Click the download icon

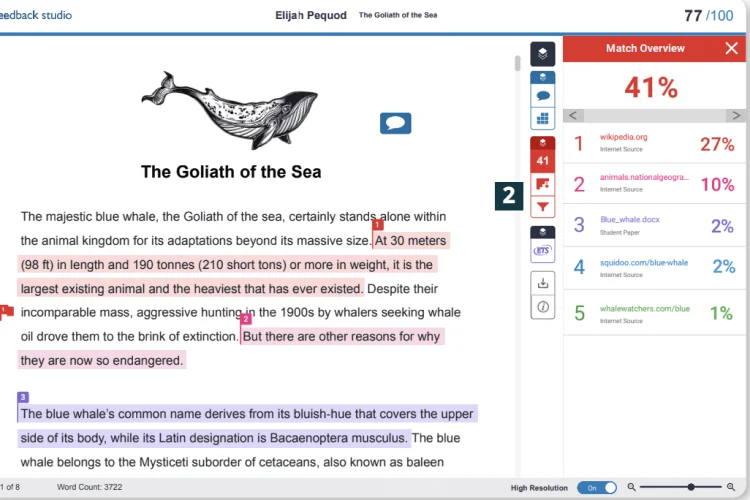[543, 283]
